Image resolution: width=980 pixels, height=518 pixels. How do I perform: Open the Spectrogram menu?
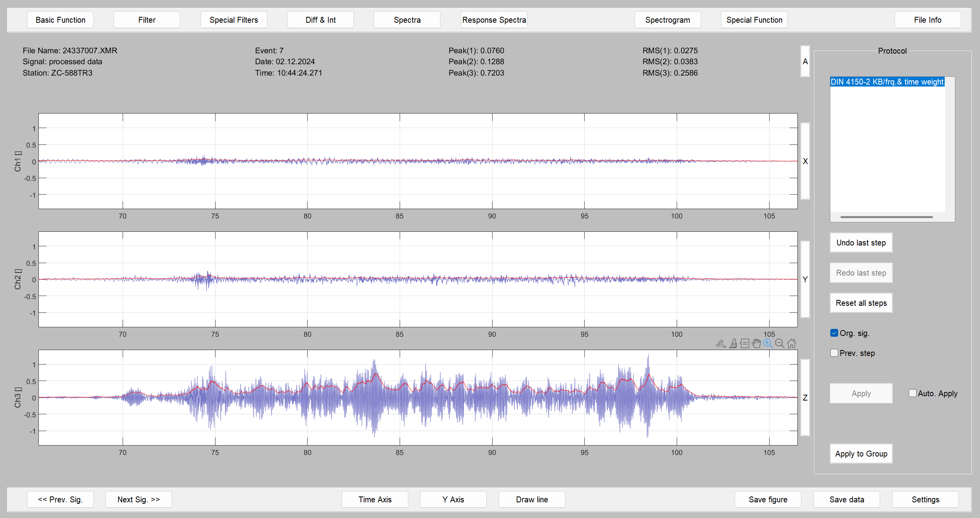click(x=667, y=20)
